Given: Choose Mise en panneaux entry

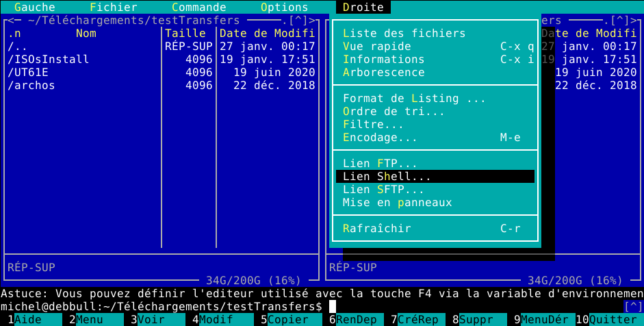Looking at the screenshot, I should (x=435, y=203).
